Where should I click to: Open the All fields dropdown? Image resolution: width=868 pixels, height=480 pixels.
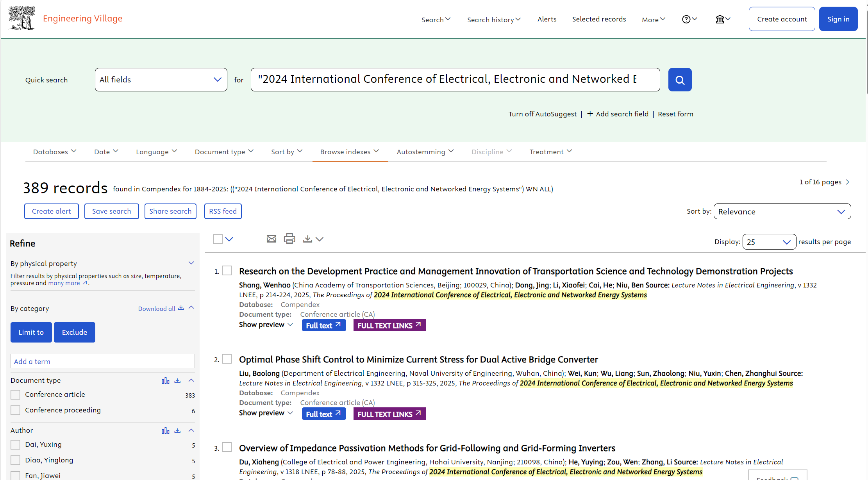161,80
